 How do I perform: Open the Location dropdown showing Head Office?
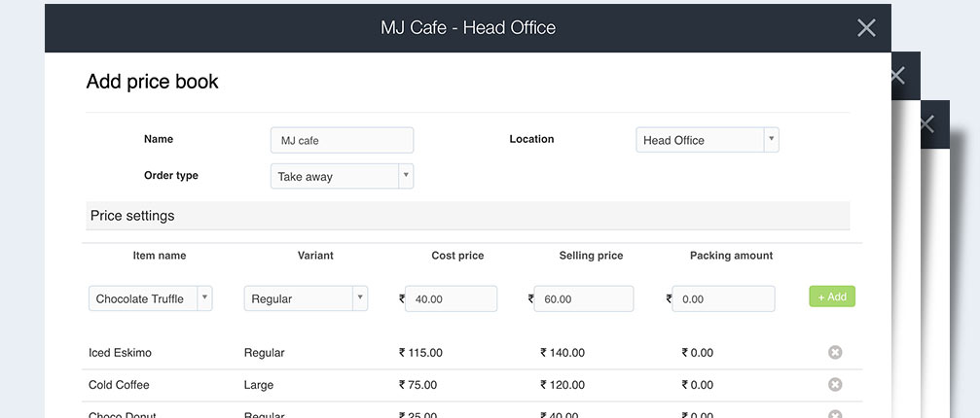[707, 140]
